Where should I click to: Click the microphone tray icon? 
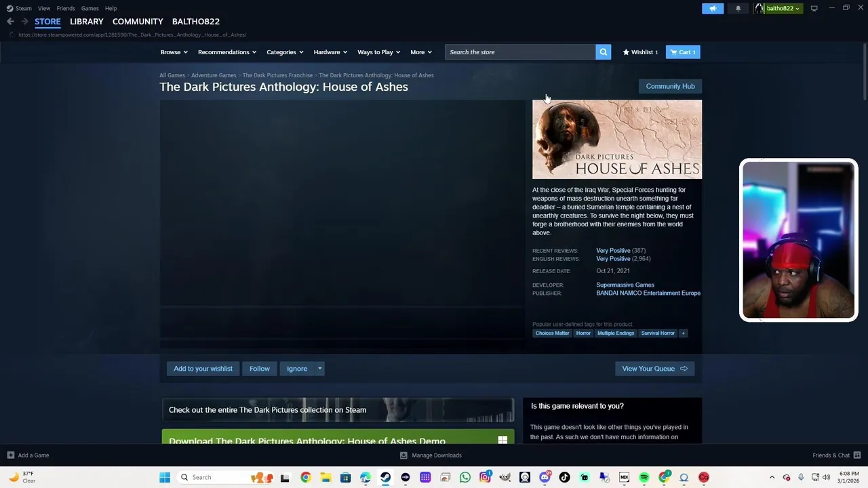[801, 477]
